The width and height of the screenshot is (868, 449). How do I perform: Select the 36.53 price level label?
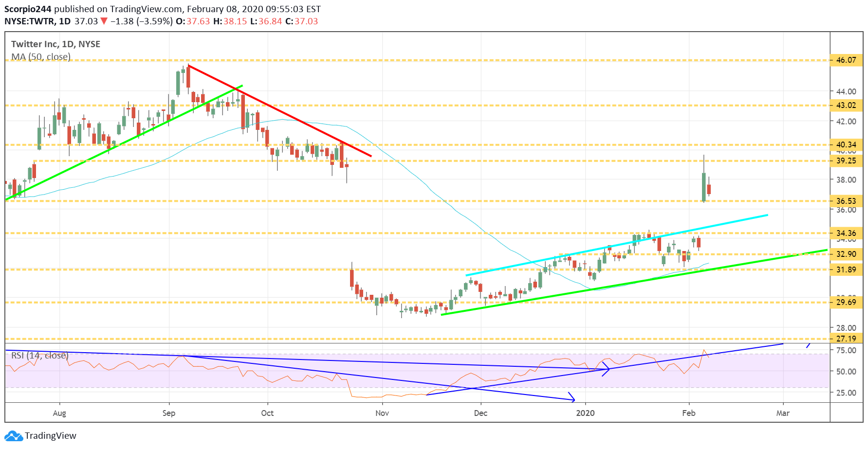click(x=846, y=201)
